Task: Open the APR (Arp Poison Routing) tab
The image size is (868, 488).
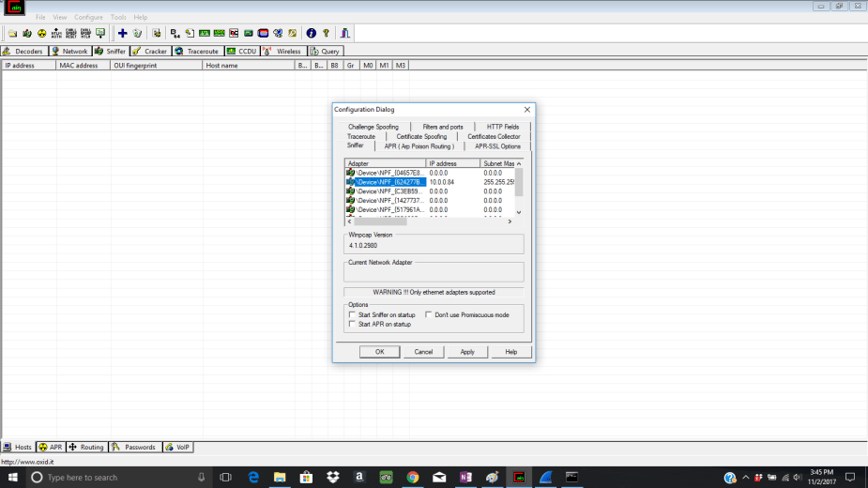Action: pos(419,146)
